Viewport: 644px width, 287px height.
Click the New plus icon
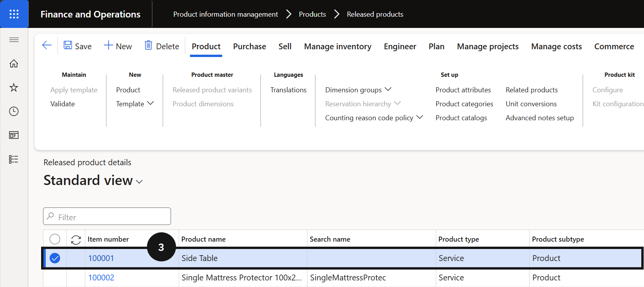(108, 45)
